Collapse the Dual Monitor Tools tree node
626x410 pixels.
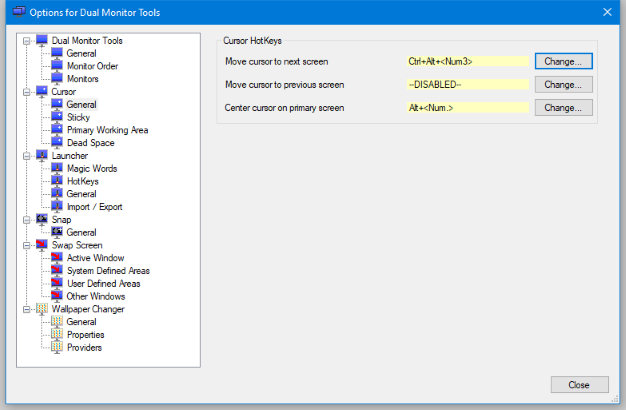point(26,41)
